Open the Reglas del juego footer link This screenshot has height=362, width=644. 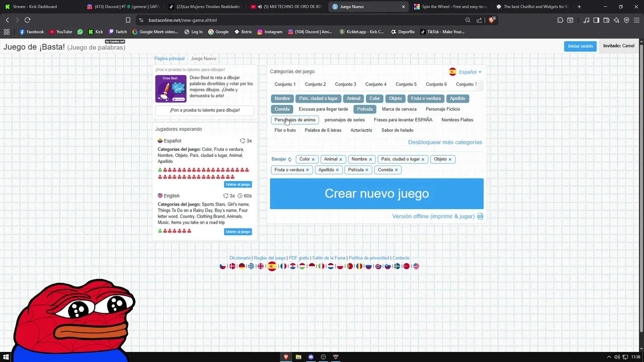269,258
